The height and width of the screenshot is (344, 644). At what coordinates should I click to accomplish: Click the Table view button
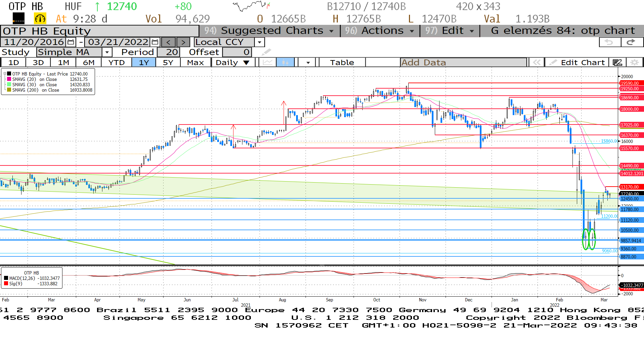point(342,62)
